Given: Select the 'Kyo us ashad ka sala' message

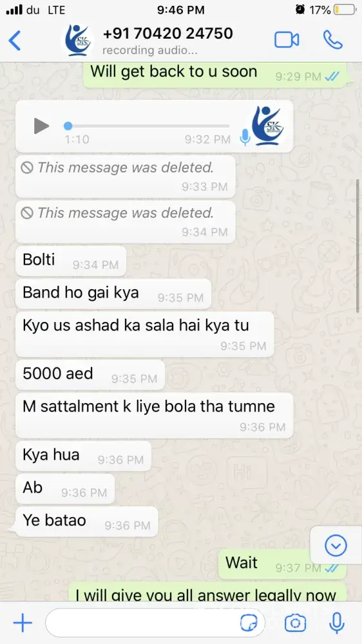Looking at the screenshot, I should point(145,334).
